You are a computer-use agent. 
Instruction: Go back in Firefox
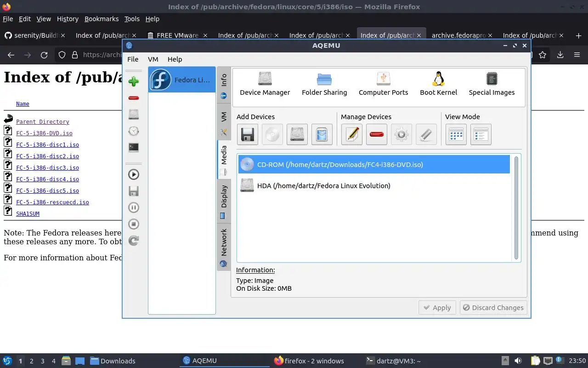[11, 55]
